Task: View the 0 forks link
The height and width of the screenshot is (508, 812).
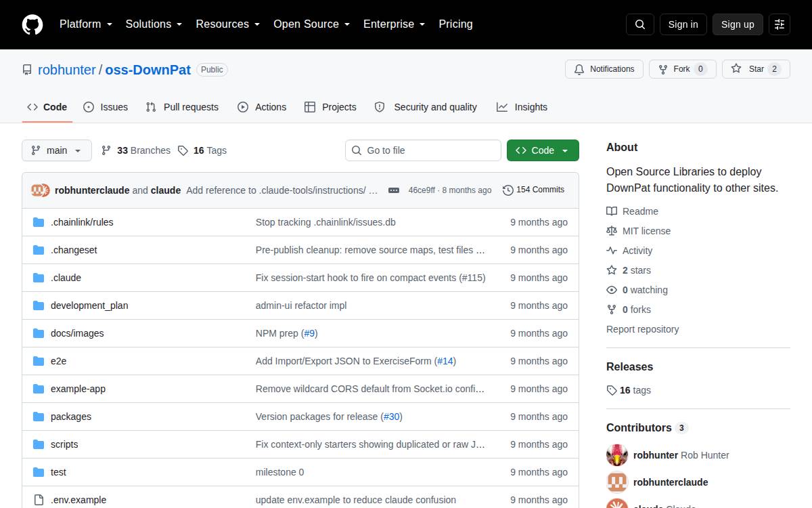Action: [x=629, y=310]
